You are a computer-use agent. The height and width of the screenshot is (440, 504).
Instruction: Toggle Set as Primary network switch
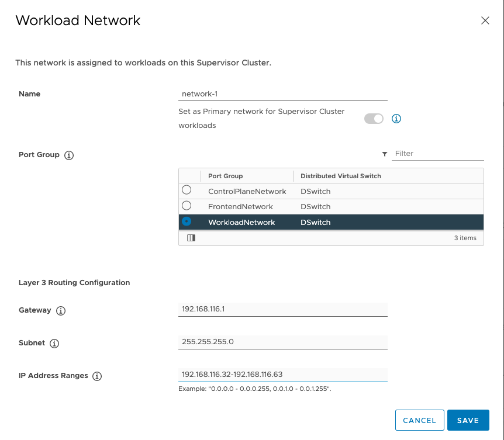click(374, 119)
